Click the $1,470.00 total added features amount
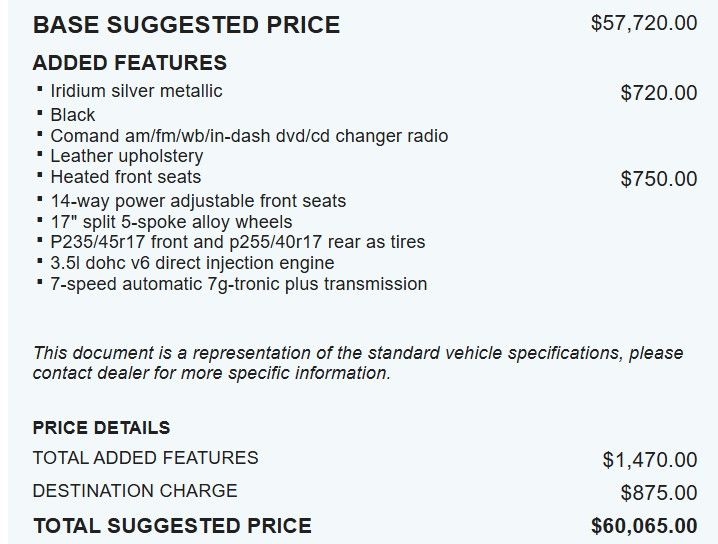 click(650, 460)
